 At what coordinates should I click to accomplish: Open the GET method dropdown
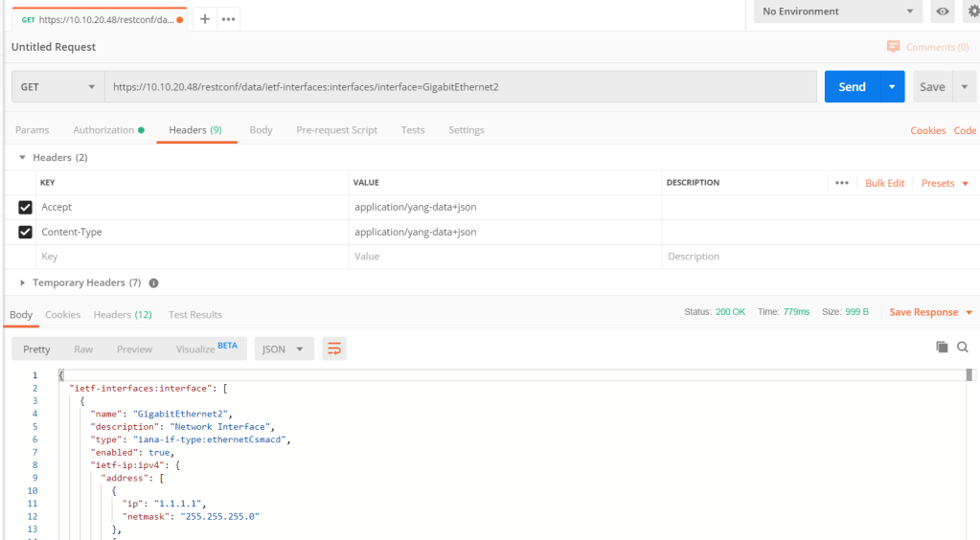tap(57, 87)
